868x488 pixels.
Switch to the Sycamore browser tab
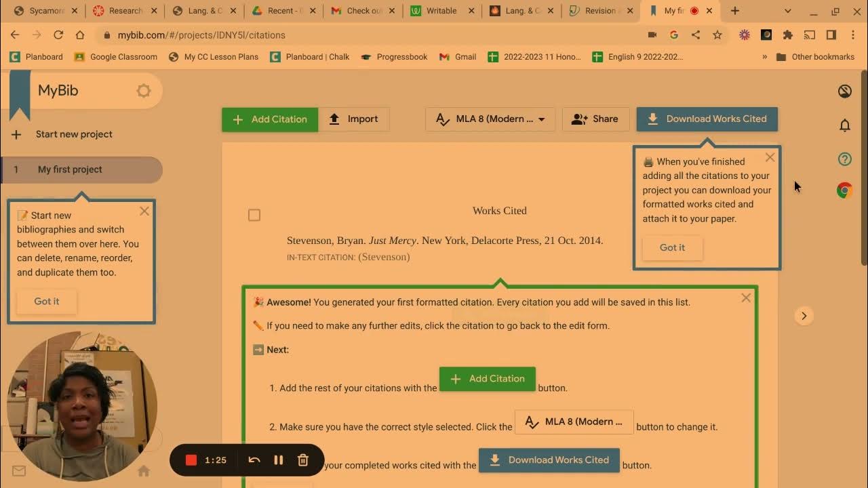click(x=46, y=11)
